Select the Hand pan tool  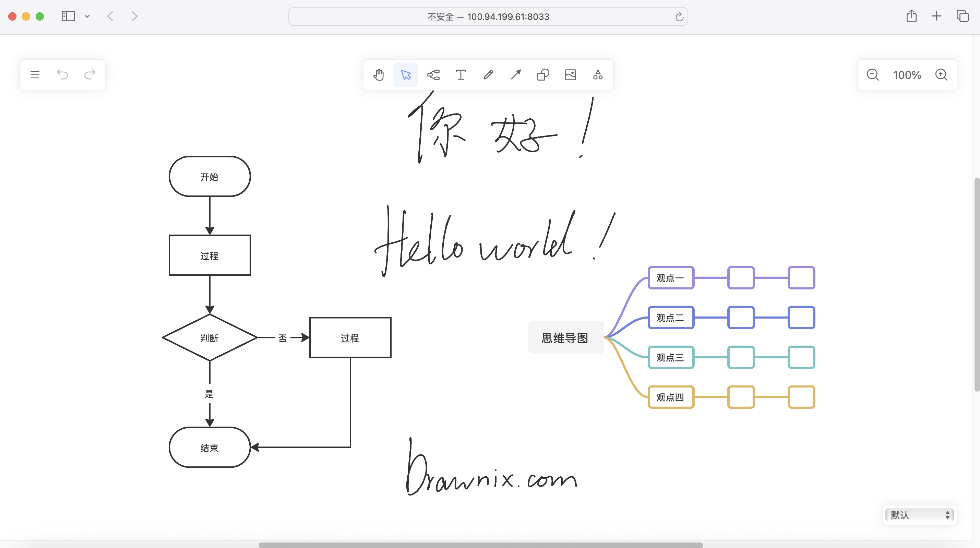[x=379, y=75]
